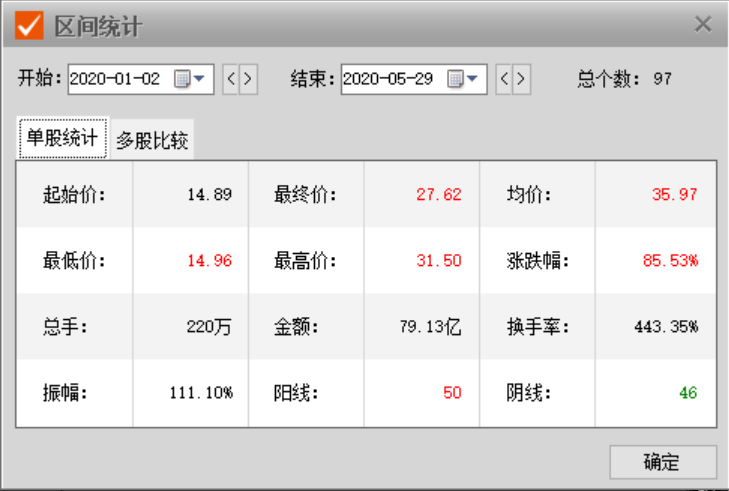This screenshot has width=729, height=491.
Task: Step end date forward with right arrow
Action: pos(521,79)
